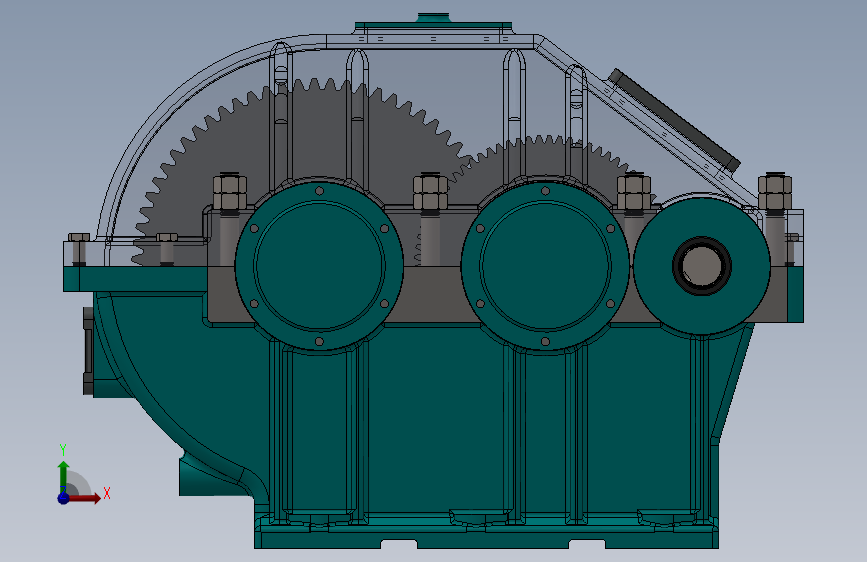Click the green Y axis arrow of triad
The height and width of the screenshot is (562, 867).
coord(64,477)
